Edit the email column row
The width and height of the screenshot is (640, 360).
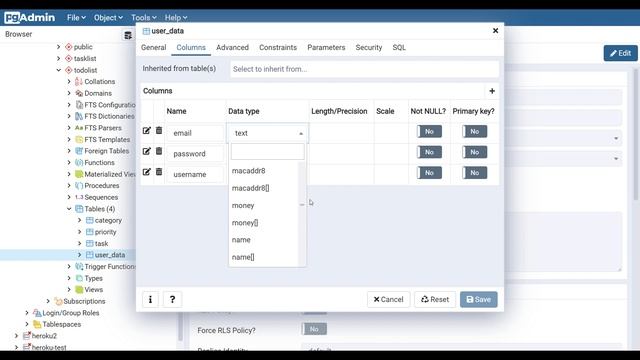[147, 131]
